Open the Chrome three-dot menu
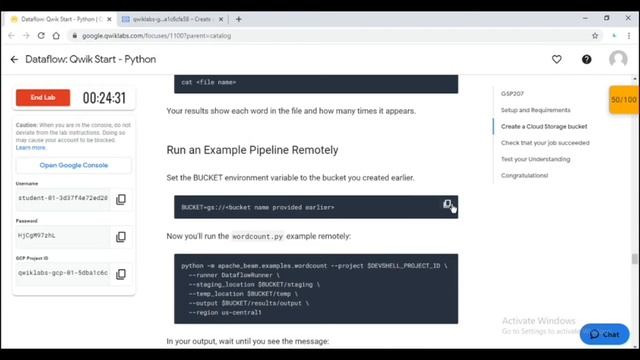 629,36
